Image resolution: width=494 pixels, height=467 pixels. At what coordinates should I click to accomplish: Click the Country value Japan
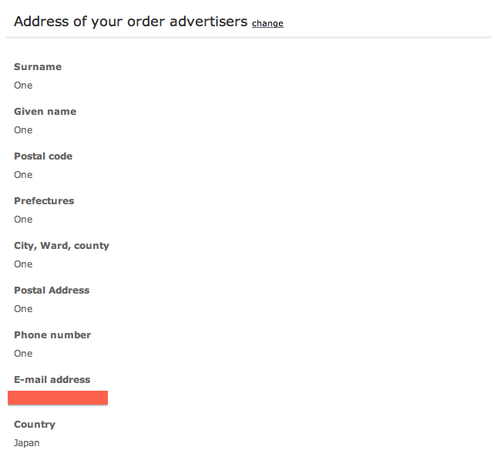pyautogui.click(x=27, y=443)
